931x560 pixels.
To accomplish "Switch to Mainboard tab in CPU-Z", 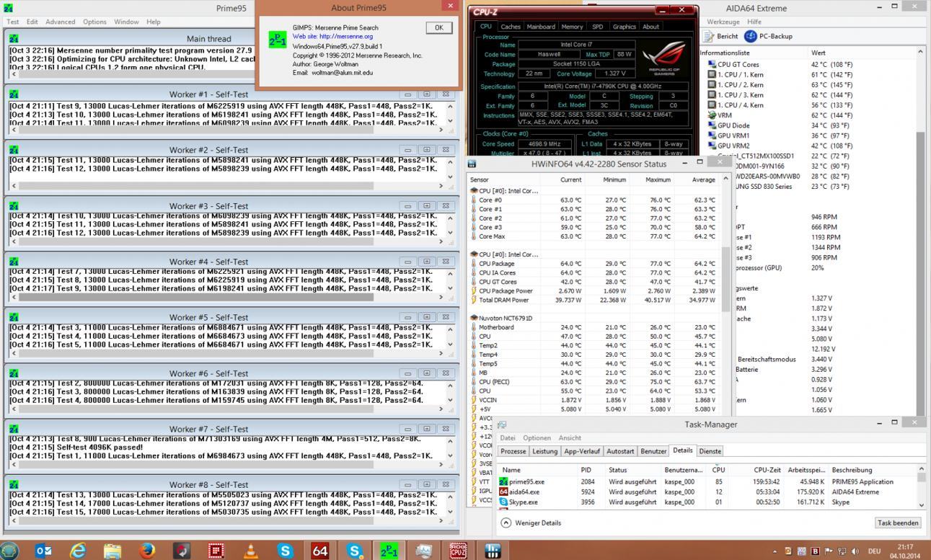I will point(541,27).
